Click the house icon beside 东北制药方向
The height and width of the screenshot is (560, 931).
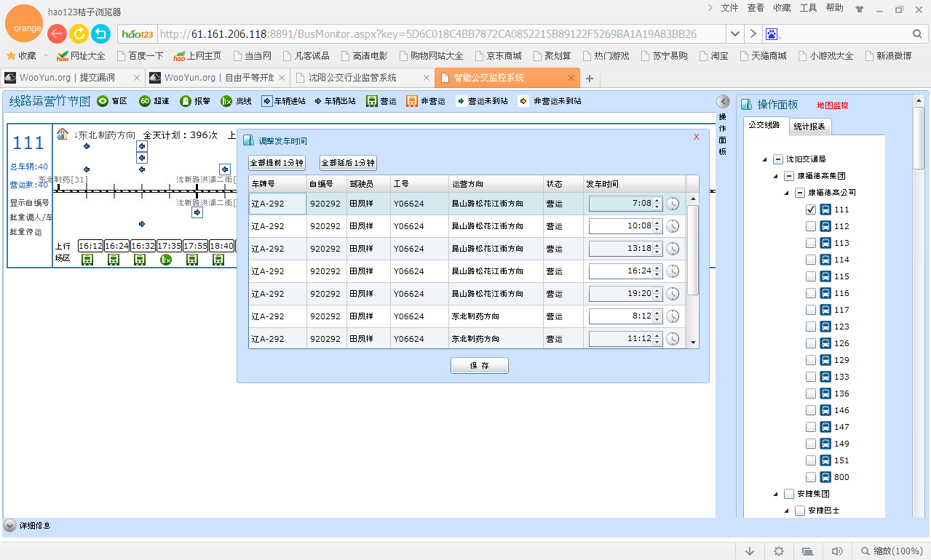62,134
